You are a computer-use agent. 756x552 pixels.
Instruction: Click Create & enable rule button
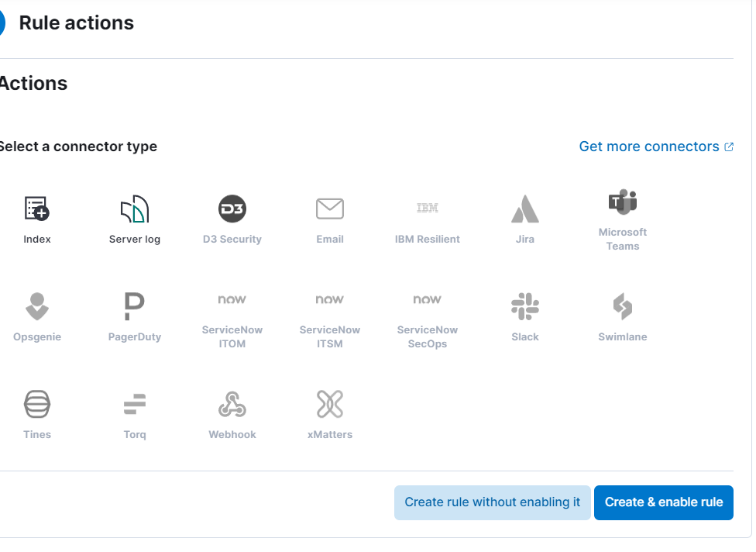(x=663, y=502)
